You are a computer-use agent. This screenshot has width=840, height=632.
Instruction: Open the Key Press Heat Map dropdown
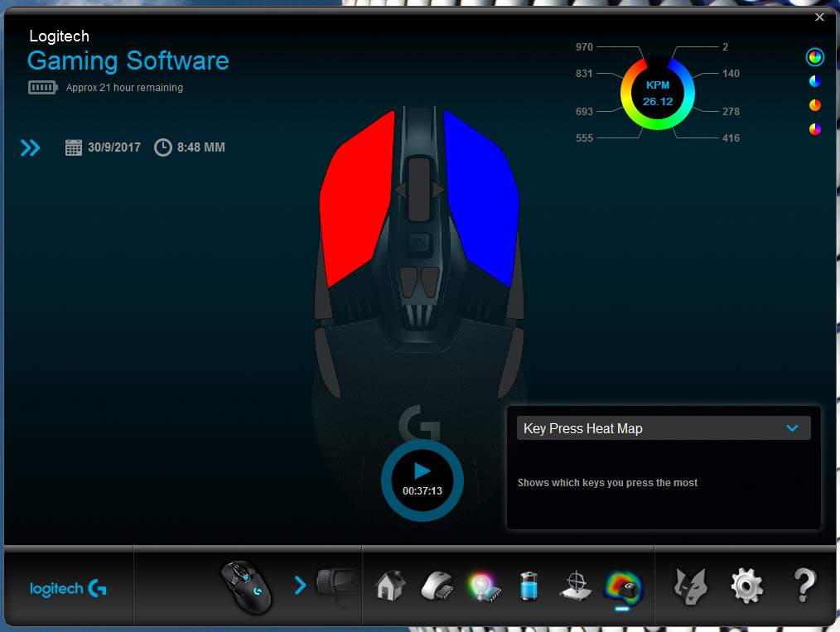pos(664,428)
